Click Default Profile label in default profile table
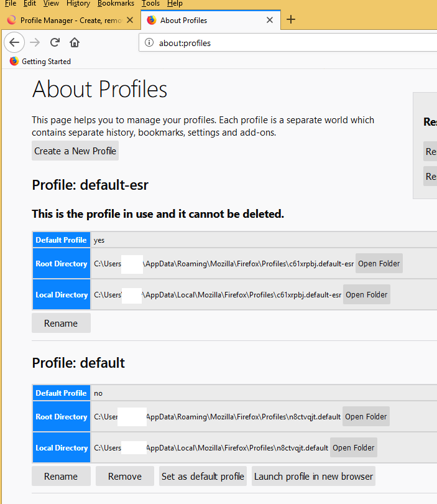 [x=62, y=393]
